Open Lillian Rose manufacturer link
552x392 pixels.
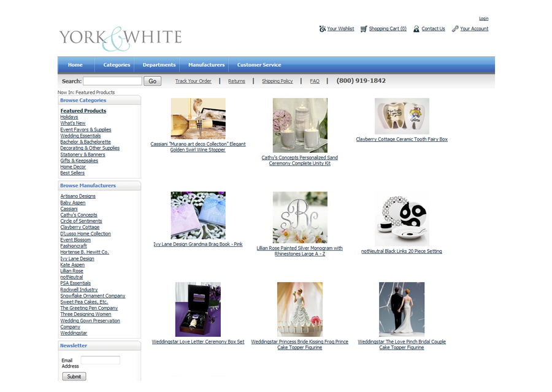point(72,271)
